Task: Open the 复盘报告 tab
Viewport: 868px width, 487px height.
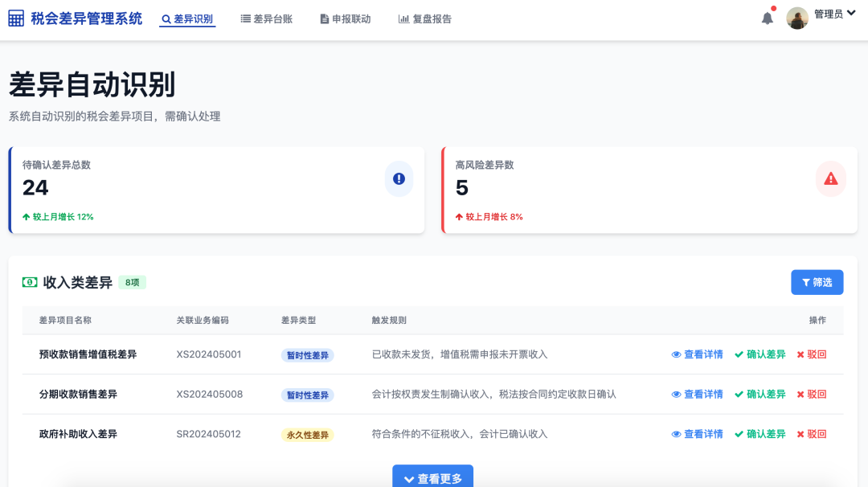Action: pyautogui.click(x=425, y=18)
